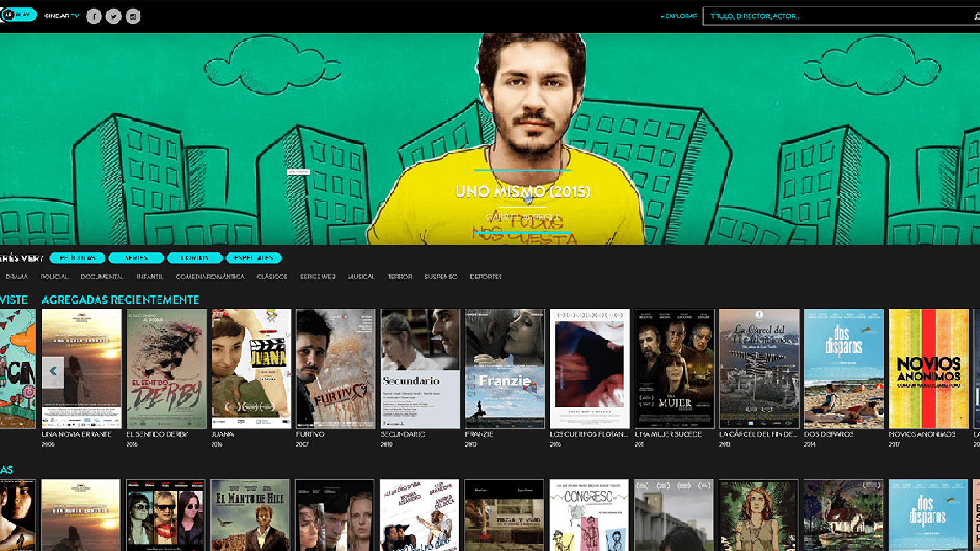Select the Terror genre
Viewport: 980px width, 551px height.
pos(399,277)
